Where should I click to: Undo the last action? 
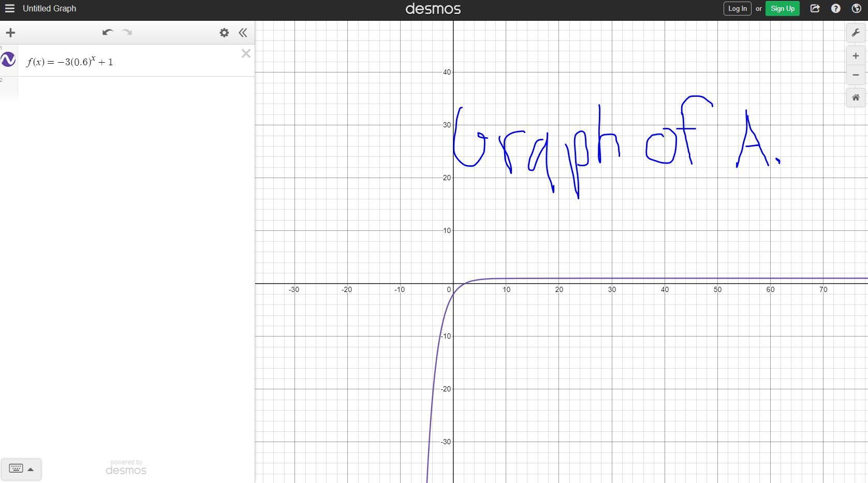108,33
